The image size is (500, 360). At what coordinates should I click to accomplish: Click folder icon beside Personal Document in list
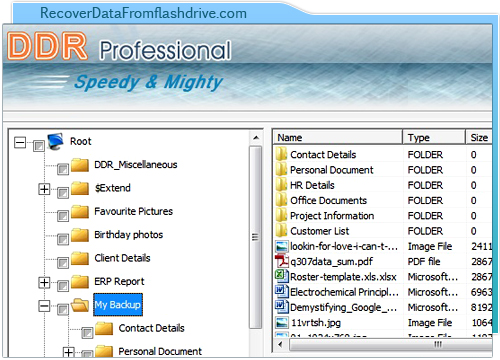click(x=281, y=170)
